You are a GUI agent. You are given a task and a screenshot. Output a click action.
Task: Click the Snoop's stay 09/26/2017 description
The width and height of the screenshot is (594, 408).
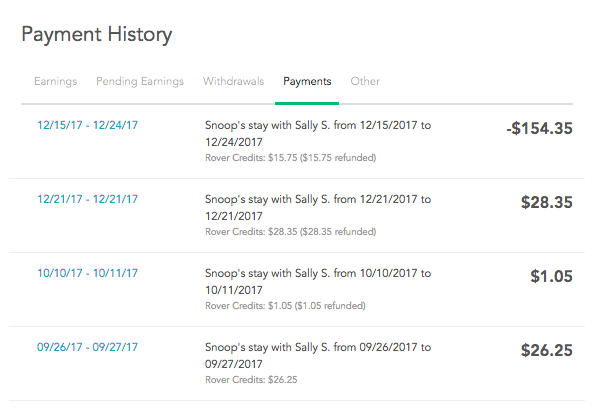[x=318, y=355]
